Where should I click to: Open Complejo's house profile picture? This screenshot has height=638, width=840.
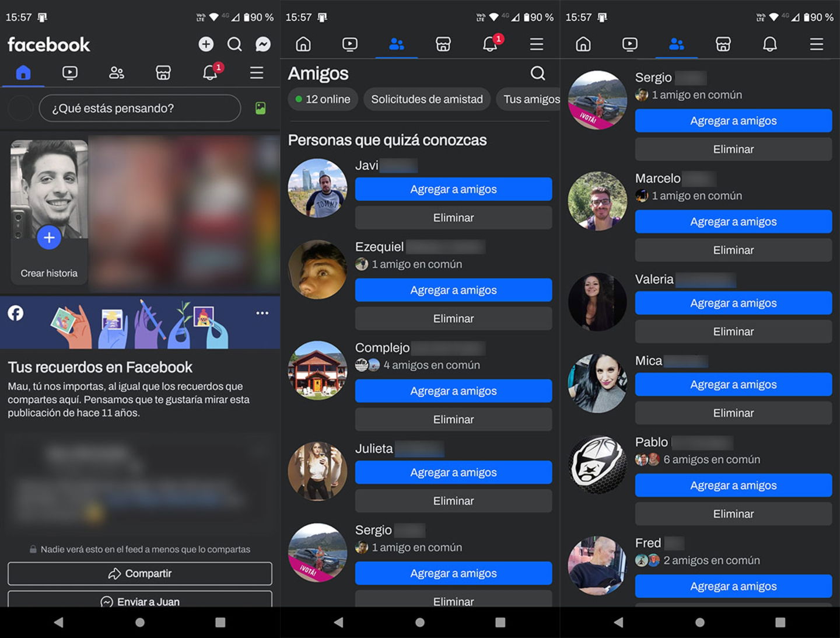tap(317, 370)
